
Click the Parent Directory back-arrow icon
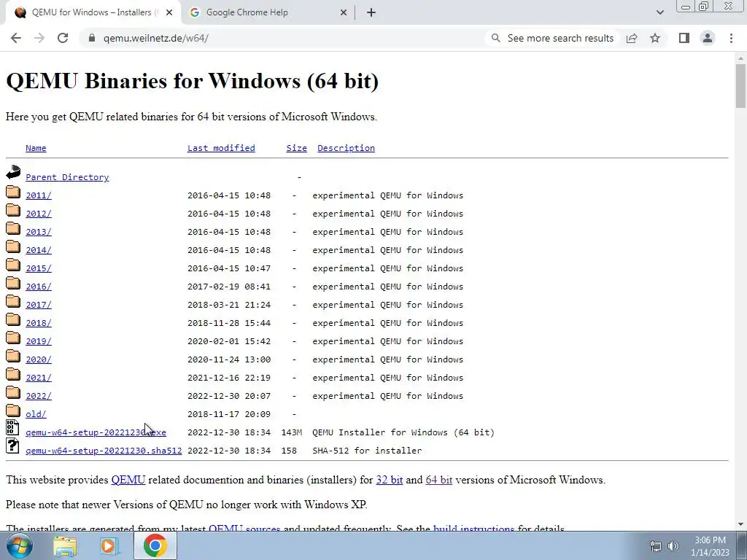tap(13, 172)
